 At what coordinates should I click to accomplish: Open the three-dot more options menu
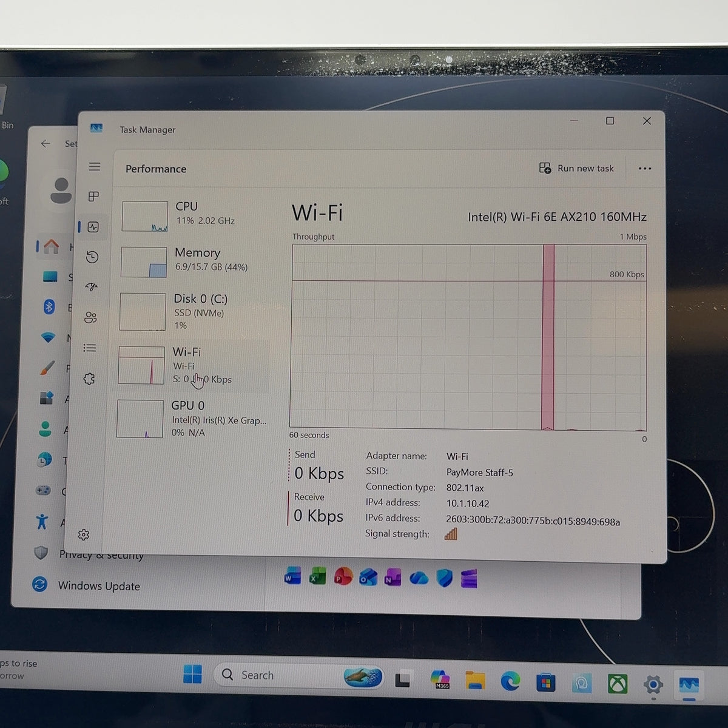(645, 169)
